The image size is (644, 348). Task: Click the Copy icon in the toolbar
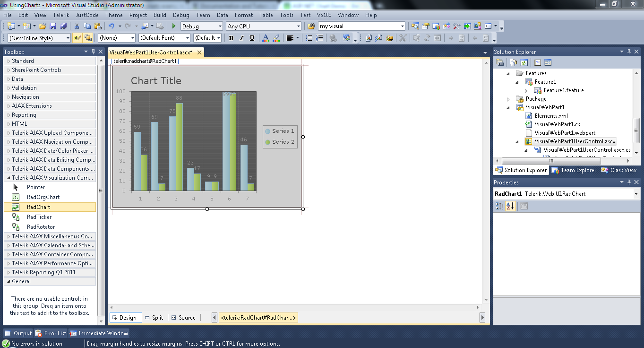point(87,26)
